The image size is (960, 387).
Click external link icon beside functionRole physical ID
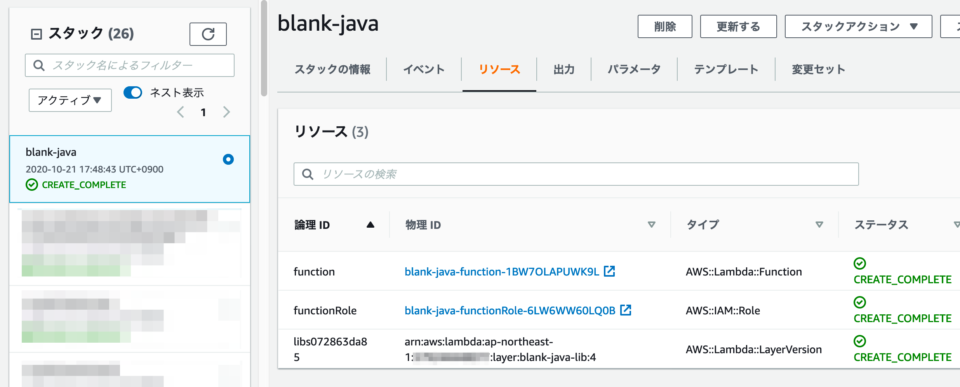[626, 310]
